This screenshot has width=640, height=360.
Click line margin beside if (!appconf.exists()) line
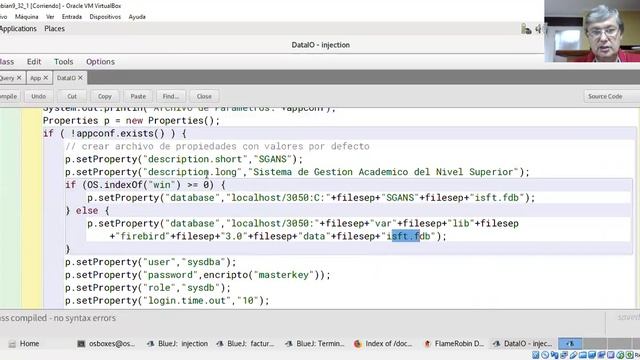[31, 133]
